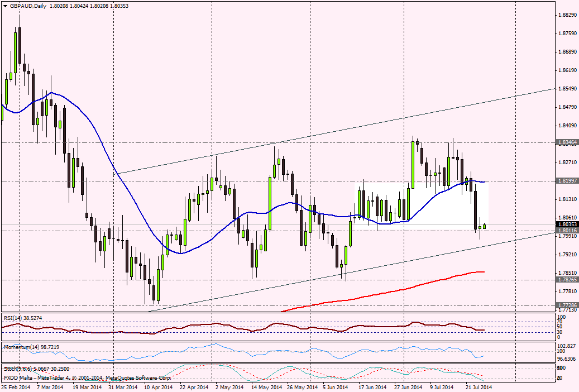Viewport: 579px width, 392px height.
Task: Click the 2 May 2014 date label
Action: [229, 386]
